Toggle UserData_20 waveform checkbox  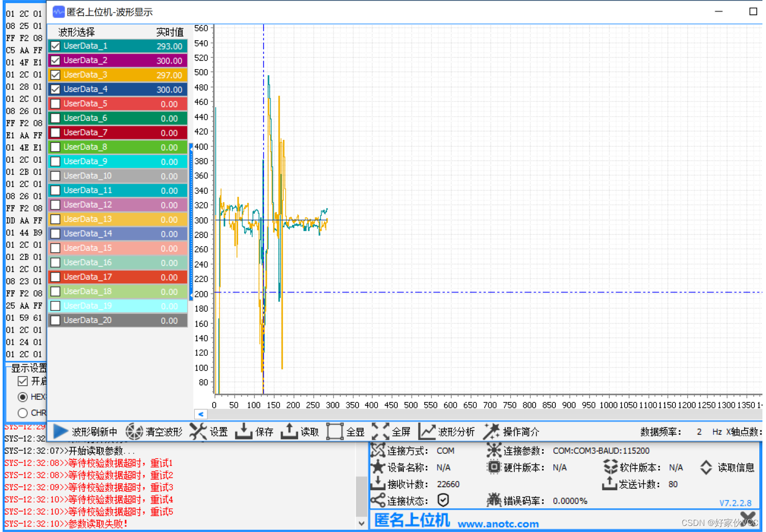point(55,320)
